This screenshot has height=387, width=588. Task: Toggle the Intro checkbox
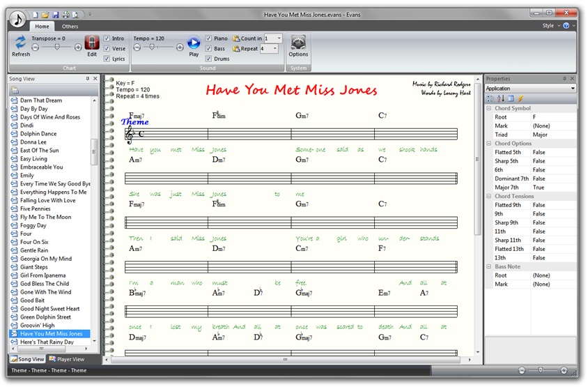107,38
